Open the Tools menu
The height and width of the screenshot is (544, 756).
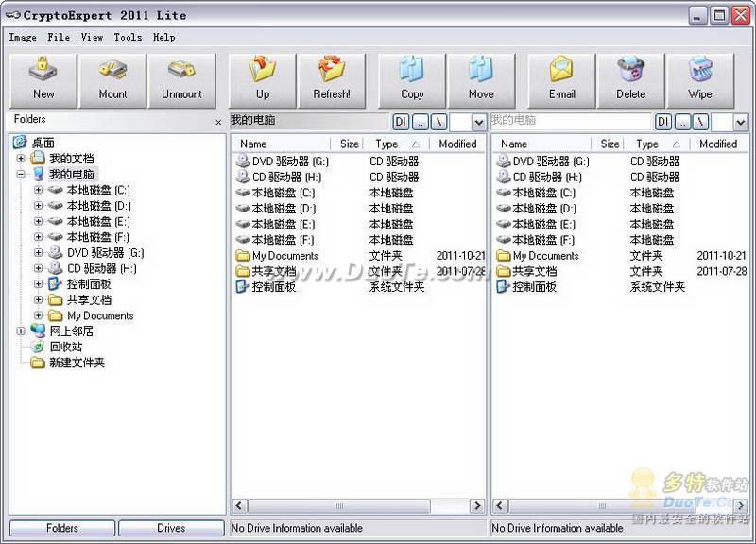pyautogui.click(x=128, y=37)
